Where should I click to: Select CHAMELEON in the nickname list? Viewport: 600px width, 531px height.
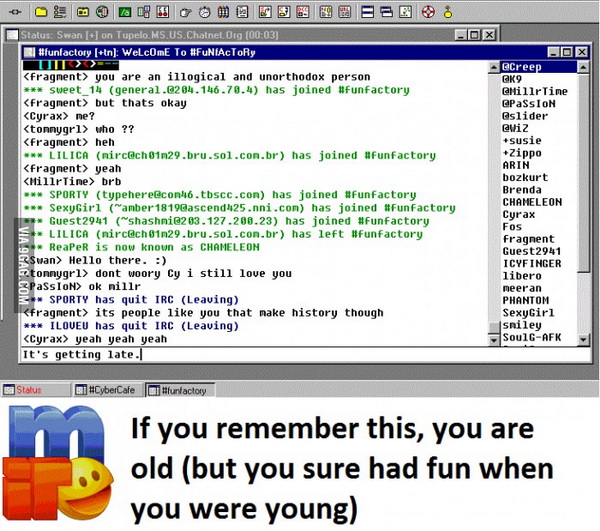click(529, 201)
